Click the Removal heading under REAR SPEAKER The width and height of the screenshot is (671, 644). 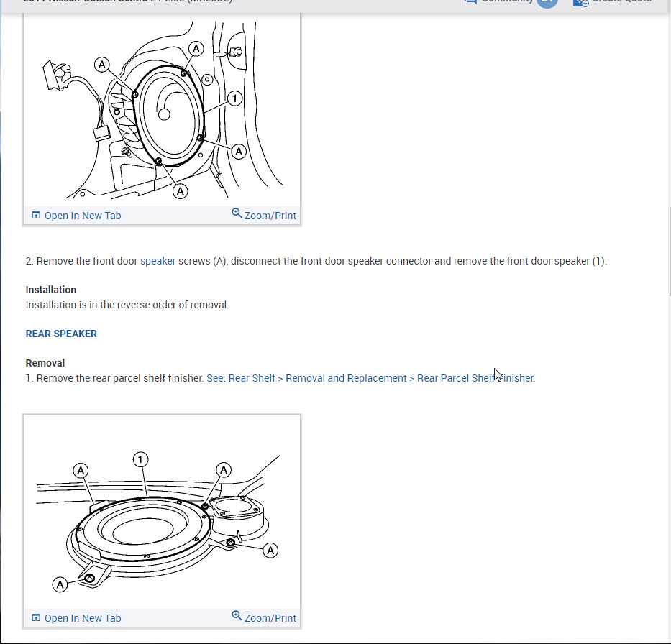point(45,363)
